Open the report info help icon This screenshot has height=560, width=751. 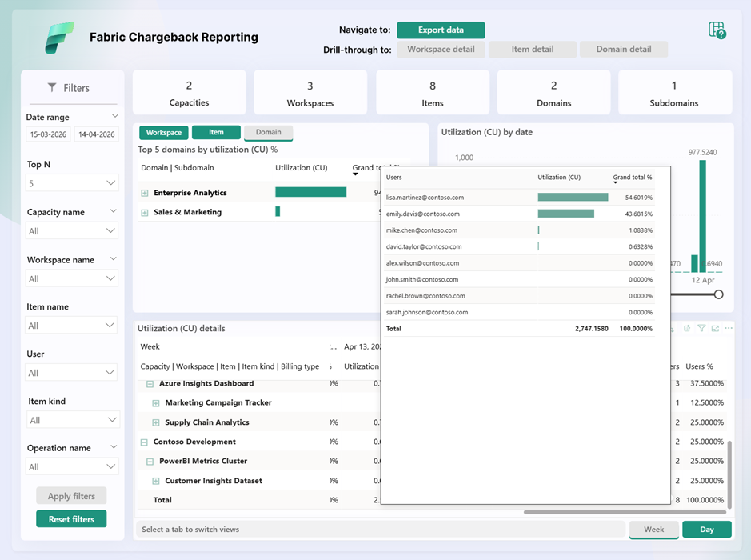click(717, 30)
